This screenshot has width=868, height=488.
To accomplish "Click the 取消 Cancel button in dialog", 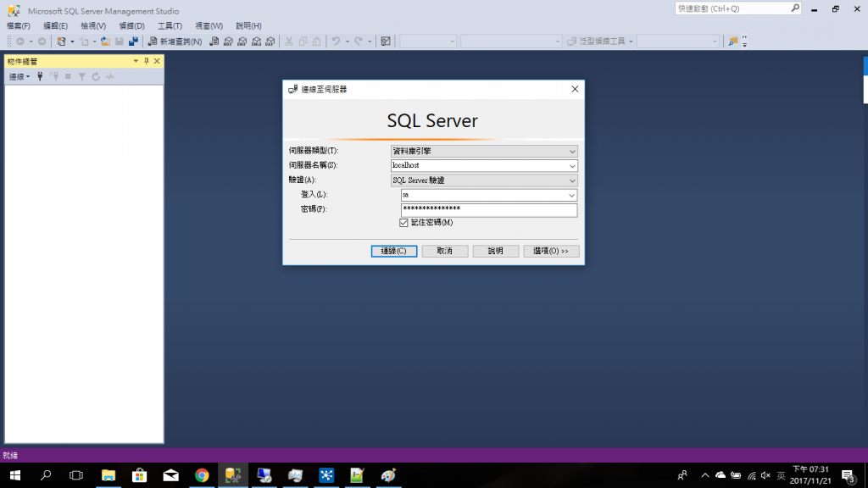I will click(x=444, y=251).
